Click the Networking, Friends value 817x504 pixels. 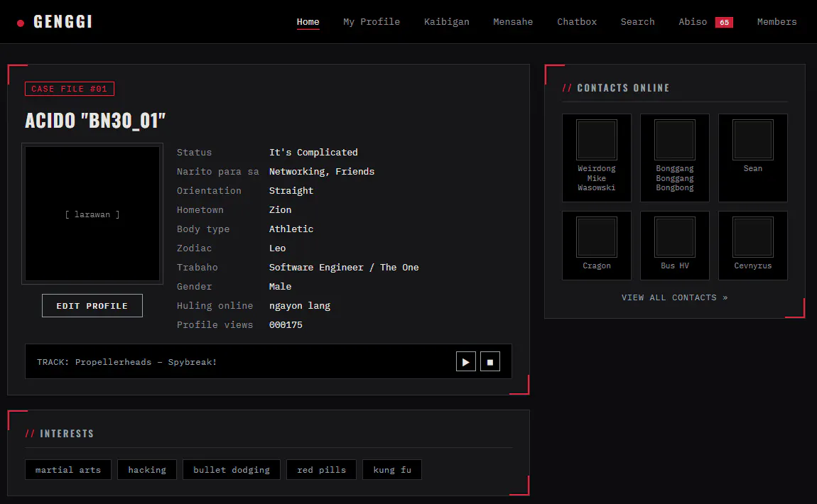click(322, 171)
